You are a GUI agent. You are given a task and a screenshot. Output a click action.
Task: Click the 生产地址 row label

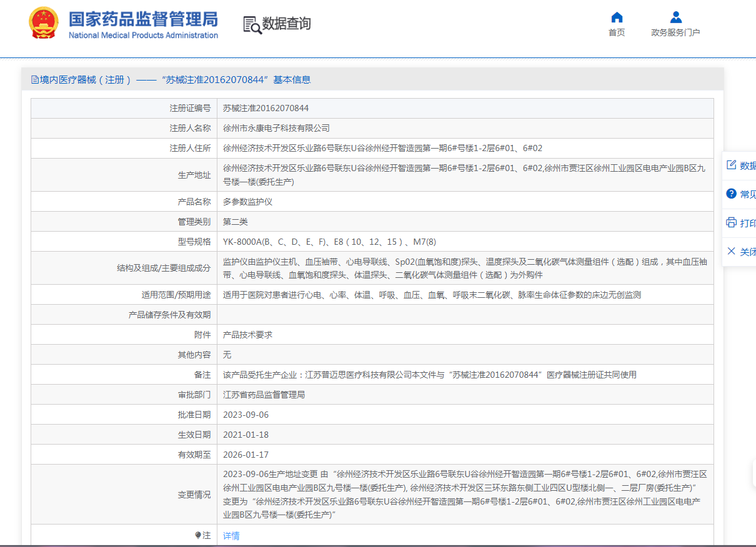[194, 175]
